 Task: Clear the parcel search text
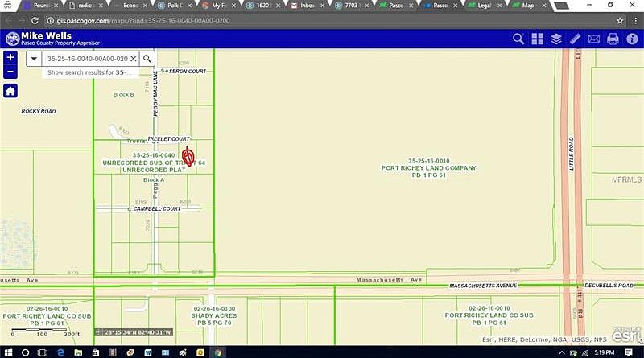133,59
